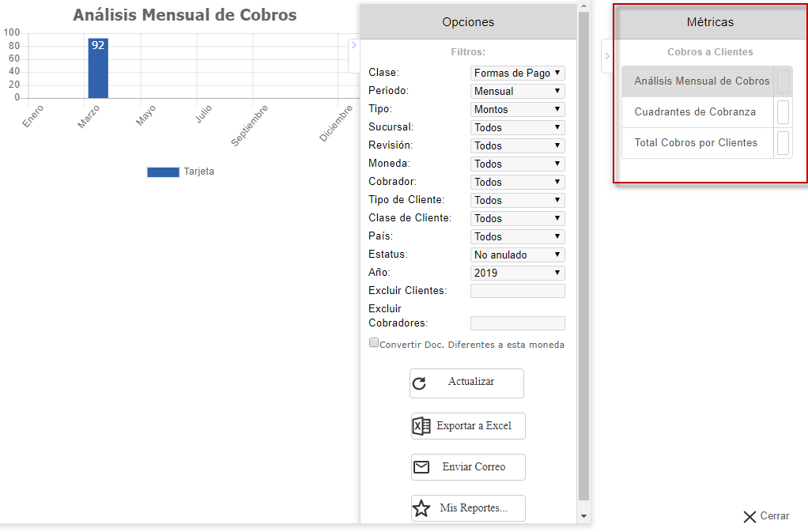
Task: Expand the Año dropdown showing 2019
Action: point(517,273)
